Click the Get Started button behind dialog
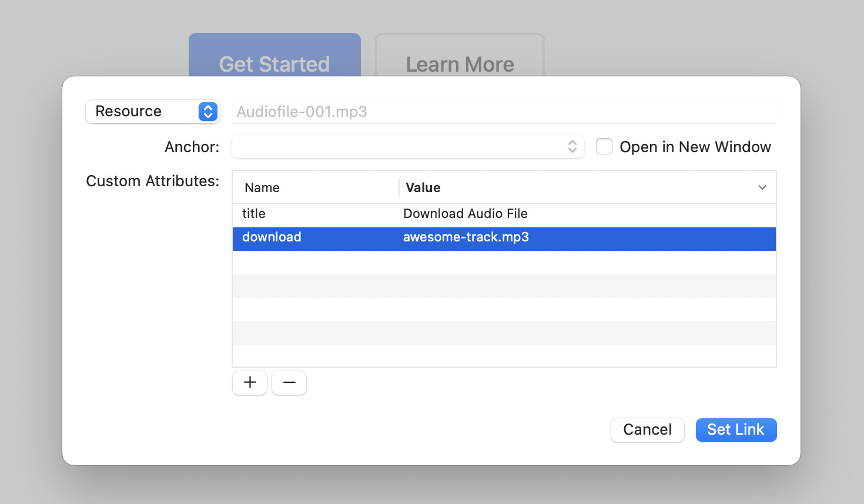This screenshot has height=504, width=864. pos(274,56)
